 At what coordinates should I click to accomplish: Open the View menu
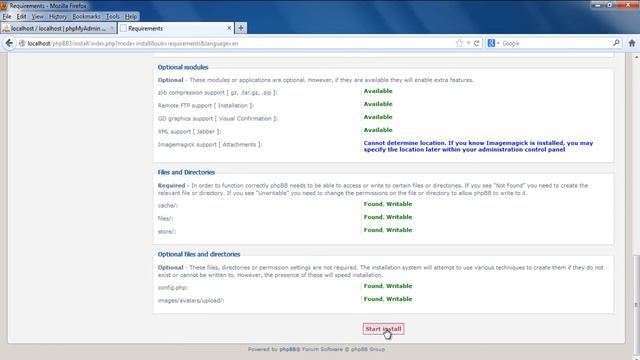point(37,16)
